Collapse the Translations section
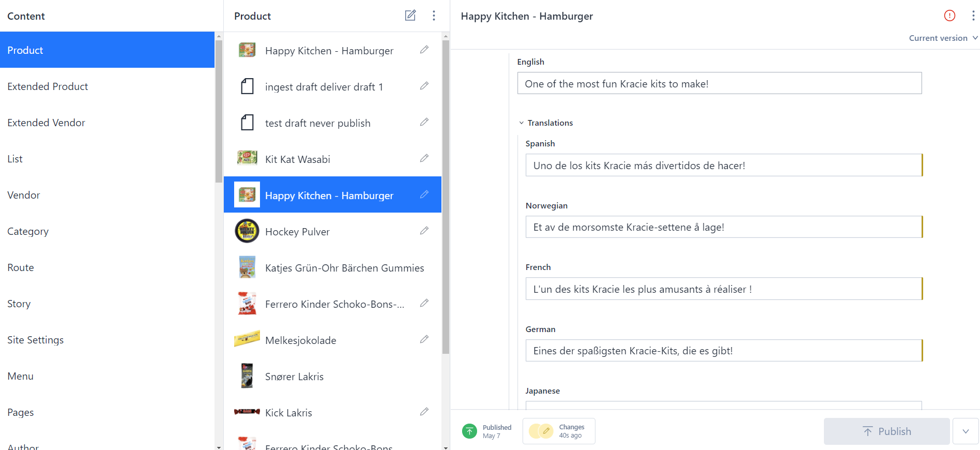 click(x=522, y=123)
